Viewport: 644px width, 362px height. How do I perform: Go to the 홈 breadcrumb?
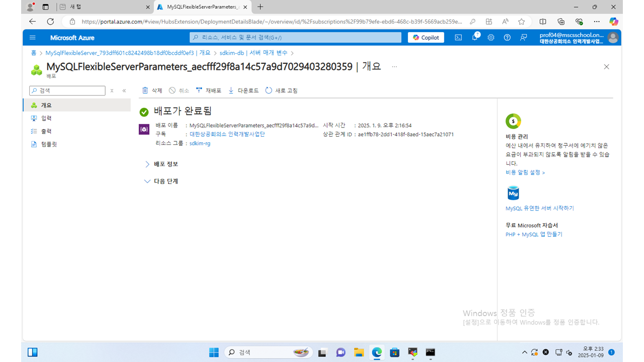coord(33,53)
